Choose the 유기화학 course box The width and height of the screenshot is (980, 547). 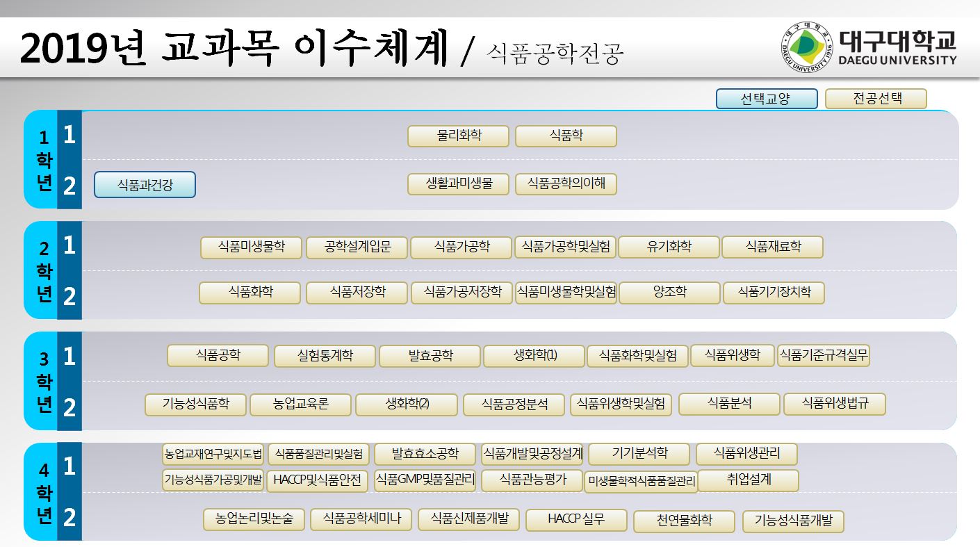[x=669, y=247]
